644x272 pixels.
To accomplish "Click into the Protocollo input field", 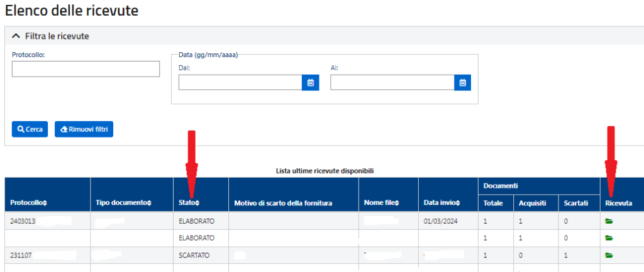I will (86, 68).
